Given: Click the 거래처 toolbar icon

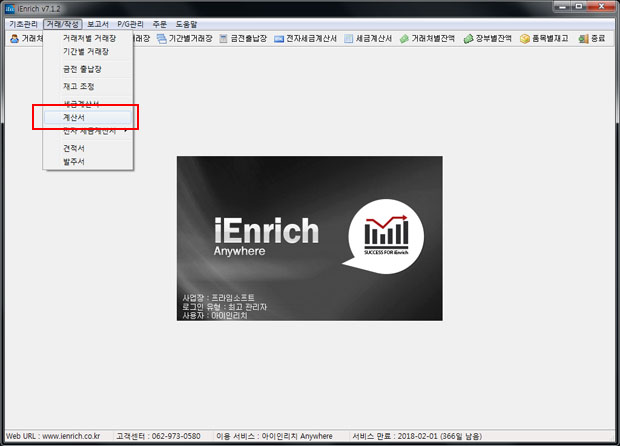Looking at the screenshot, I should pyautogui.click(x=25, y=39).
